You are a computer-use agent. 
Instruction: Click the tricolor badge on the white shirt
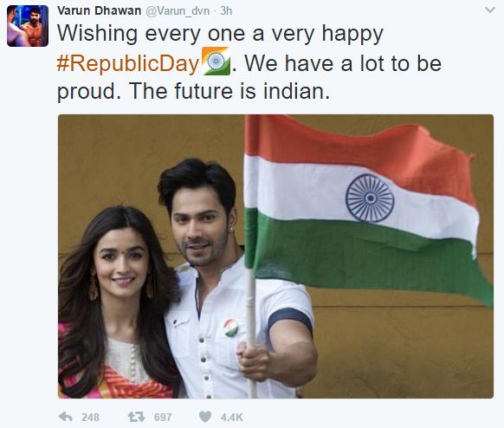231,328
